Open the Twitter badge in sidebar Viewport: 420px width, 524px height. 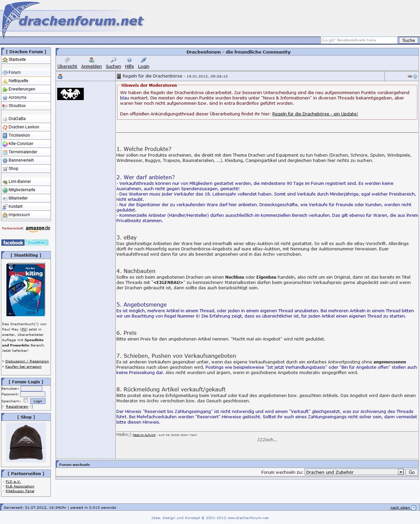point(37,243)
